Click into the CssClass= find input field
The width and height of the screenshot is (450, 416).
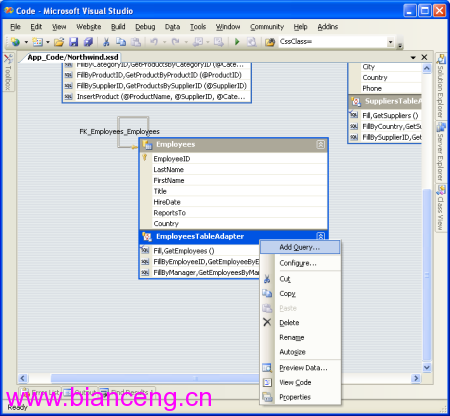pyautogui.click(x=332, y=42)
